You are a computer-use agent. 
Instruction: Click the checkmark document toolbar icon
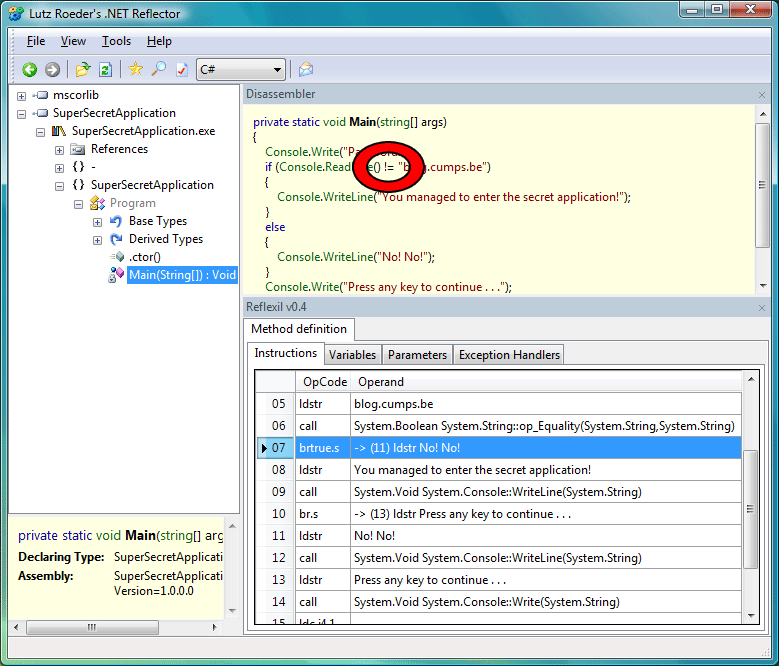click(x=182, y=70)
